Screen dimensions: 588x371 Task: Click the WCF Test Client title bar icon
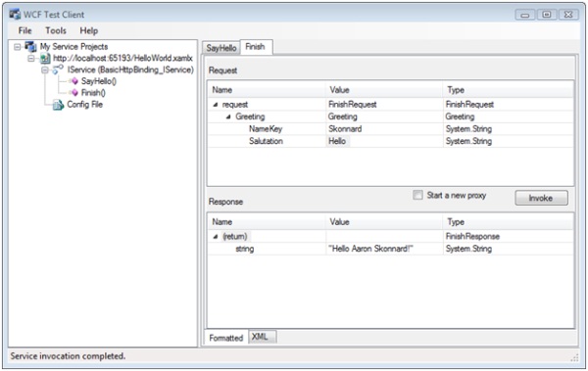15,15
